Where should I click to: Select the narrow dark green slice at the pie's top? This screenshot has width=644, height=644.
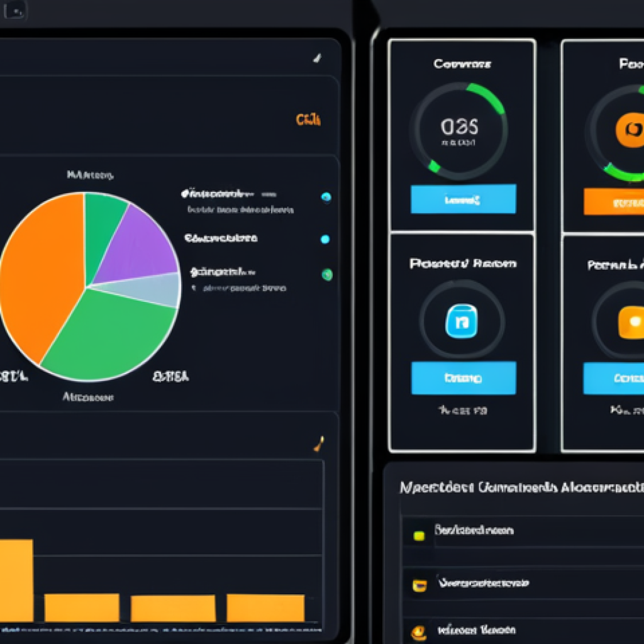pyautogui.click(x=101, y=230)
